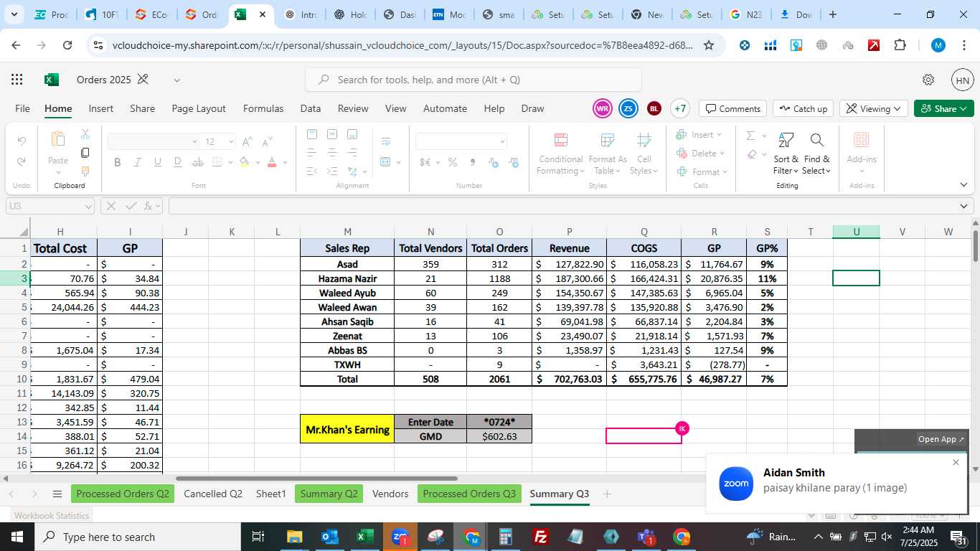980x551 pixels.
Task: Click Open App link in side panel
Action: [941, 439]
